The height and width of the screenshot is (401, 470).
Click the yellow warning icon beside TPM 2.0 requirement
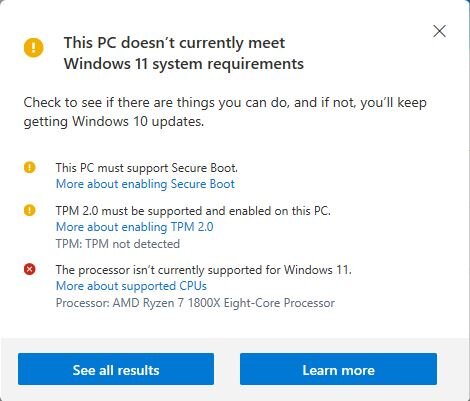[x=30, y=210]
